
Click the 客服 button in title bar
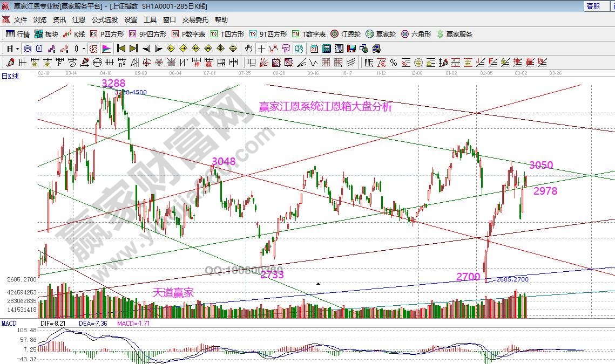point(593,6)
